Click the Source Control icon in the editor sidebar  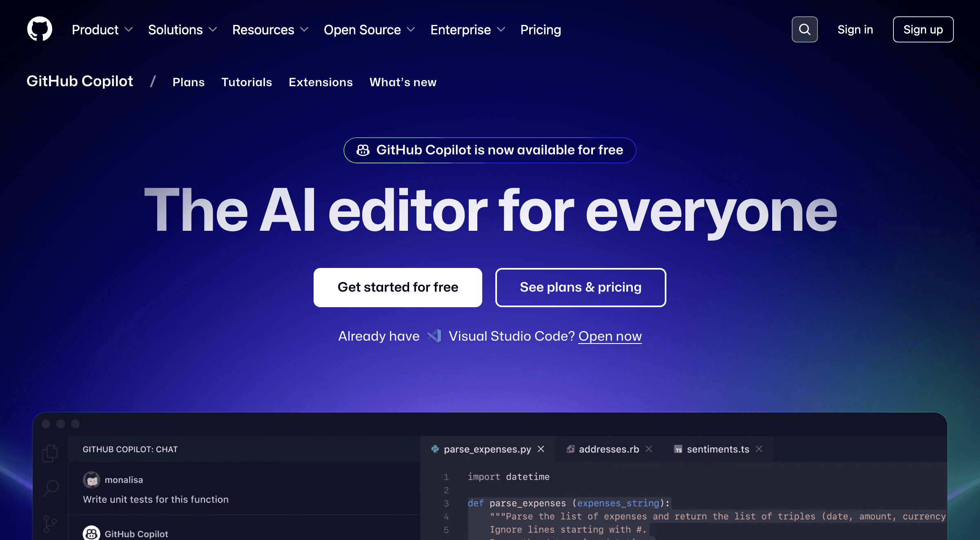point(51,522)
